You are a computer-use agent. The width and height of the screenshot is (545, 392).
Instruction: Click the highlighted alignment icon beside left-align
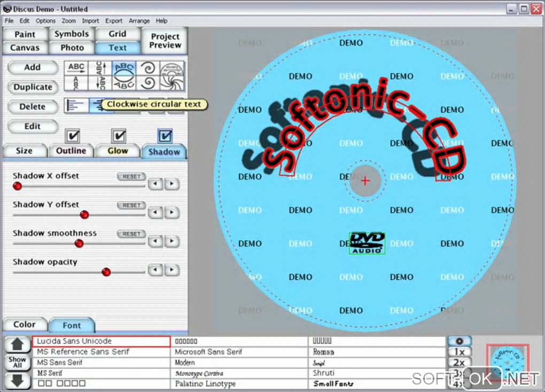point(96,105)
